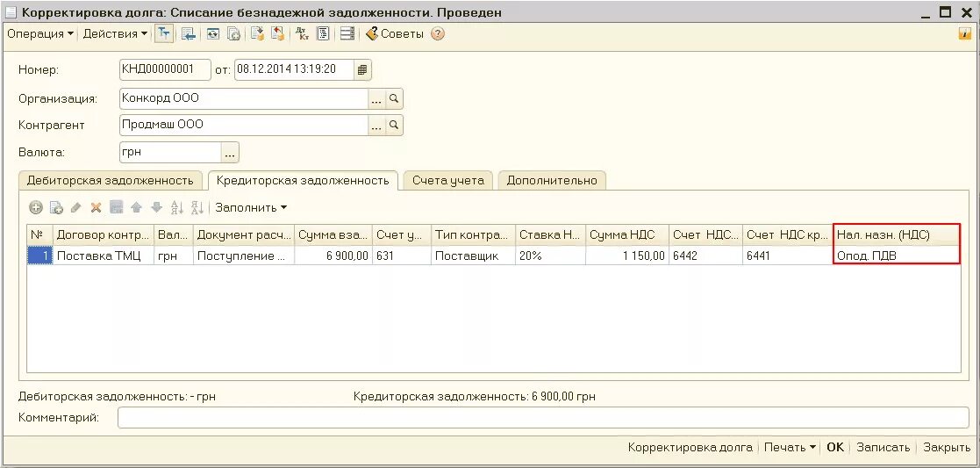This screenshot has width=980, height=468.
Task: Move row up with arrow icon
Action: pyautogui.click(x=136, y=208)
